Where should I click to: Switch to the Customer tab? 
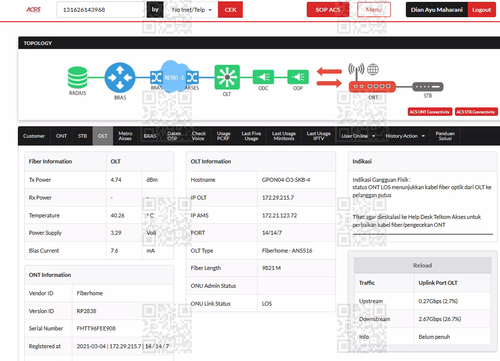click(x=34, y=136)
